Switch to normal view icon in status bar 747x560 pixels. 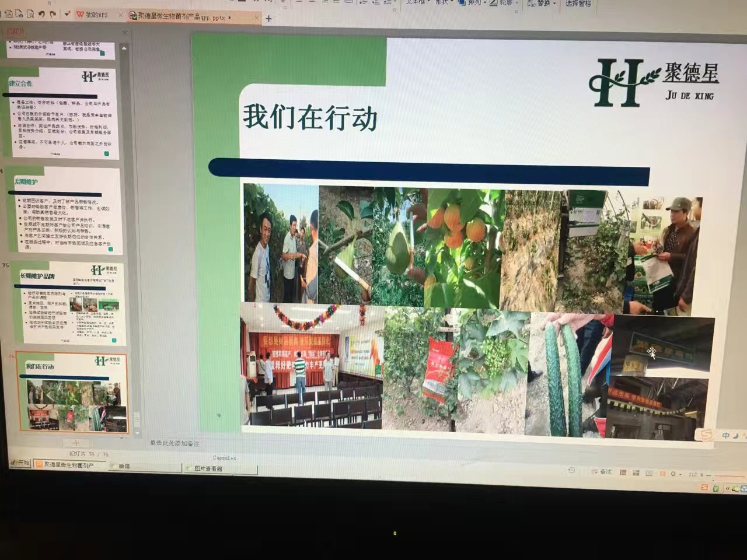pyautogui.click(x=623, y=473)
